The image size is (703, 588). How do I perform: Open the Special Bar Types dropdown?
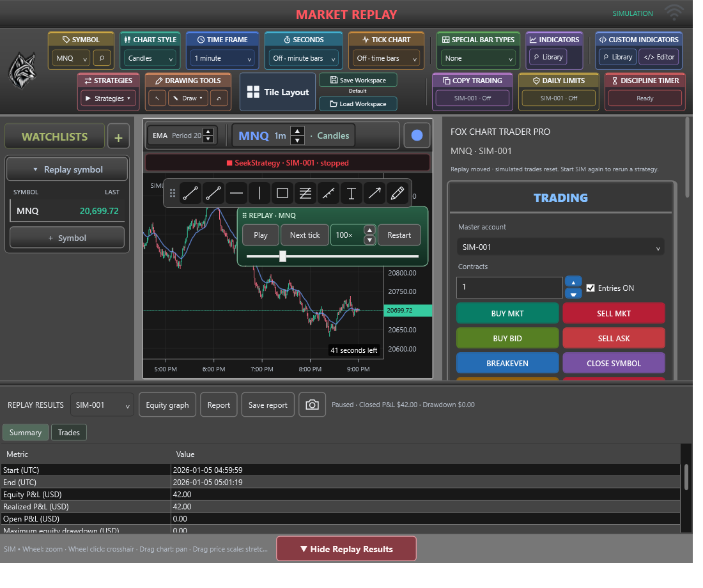(x=478, y=58)
